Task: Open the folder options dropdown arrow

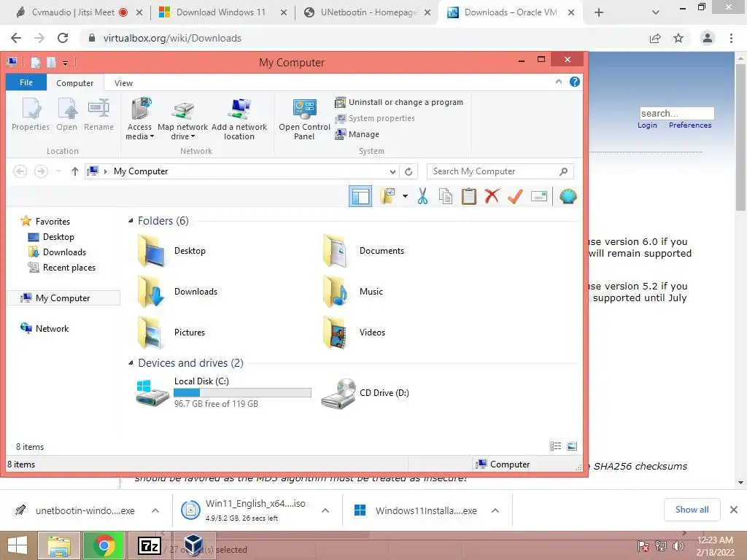Action: click(405, 195)
